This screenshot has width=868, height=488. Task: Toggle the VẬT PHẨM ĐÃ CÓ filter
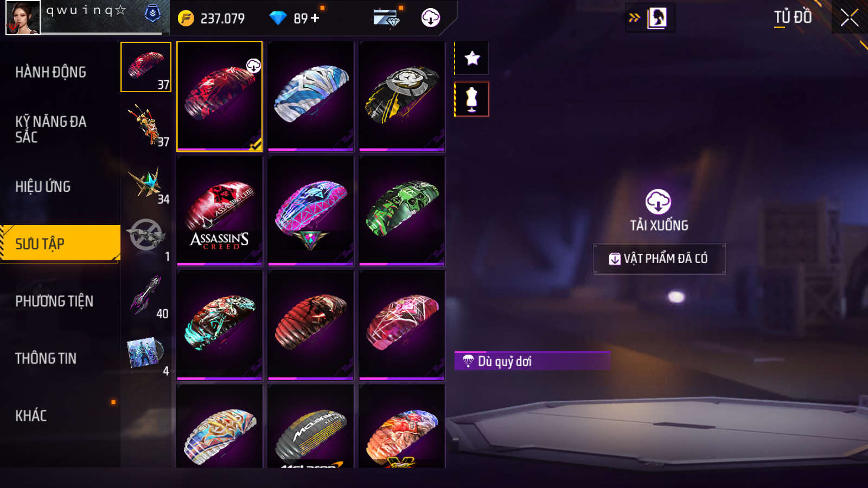(659, 259)
